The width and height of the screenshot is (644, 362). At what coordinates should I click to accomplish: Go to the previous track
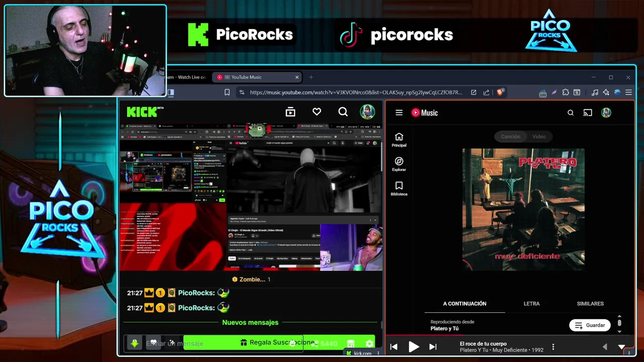click(x=394, y=346)
